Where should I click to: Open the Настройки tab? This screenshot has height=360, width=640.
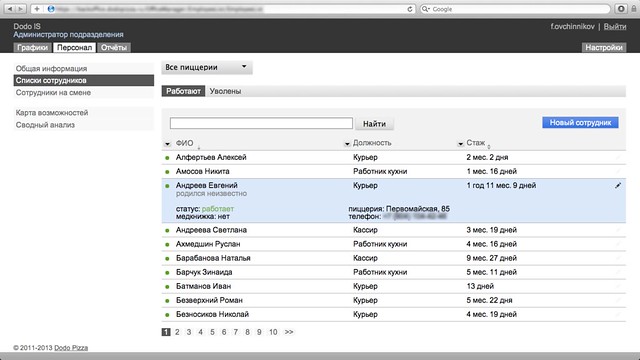[x=604, y=47]
